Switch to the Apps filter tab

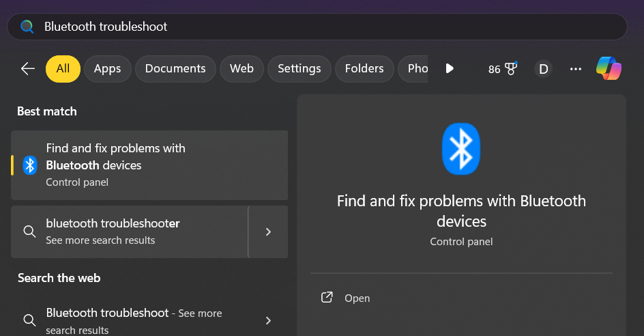[108, 69]
